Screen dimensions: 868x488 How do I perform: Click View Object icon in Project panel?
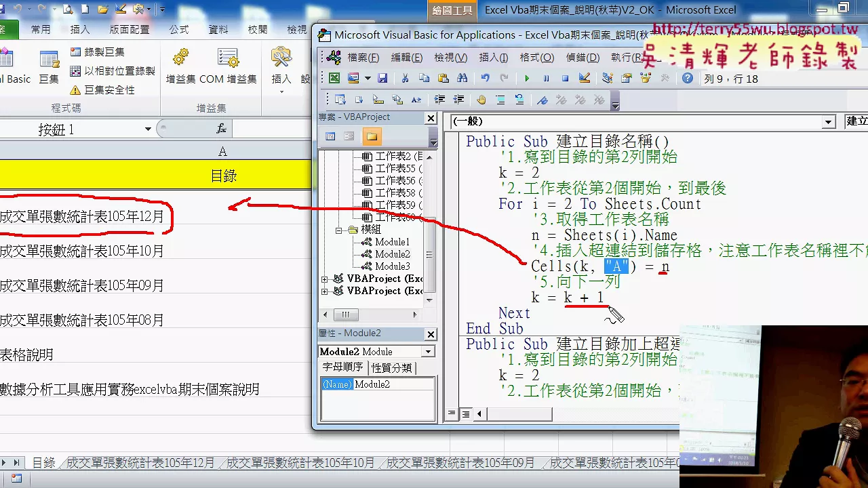coord(349,136)
